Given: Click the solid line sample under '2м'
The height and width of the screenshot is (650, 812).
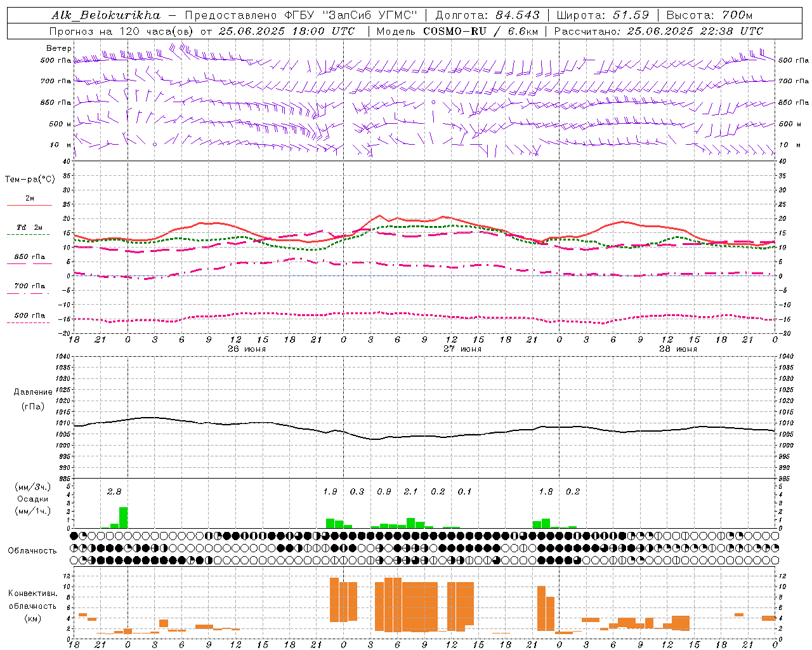Looking at the screenshot, I should coord(29,205).
